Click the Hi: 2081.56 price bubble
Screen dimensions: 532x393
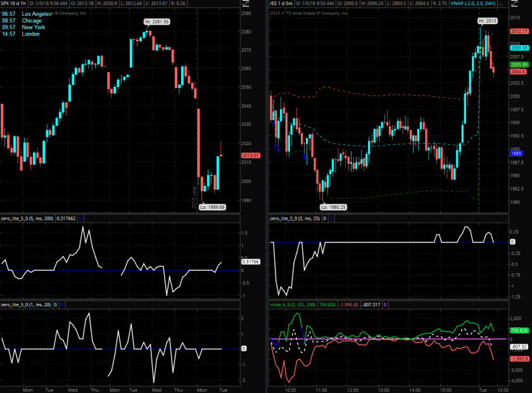point(158,22)
